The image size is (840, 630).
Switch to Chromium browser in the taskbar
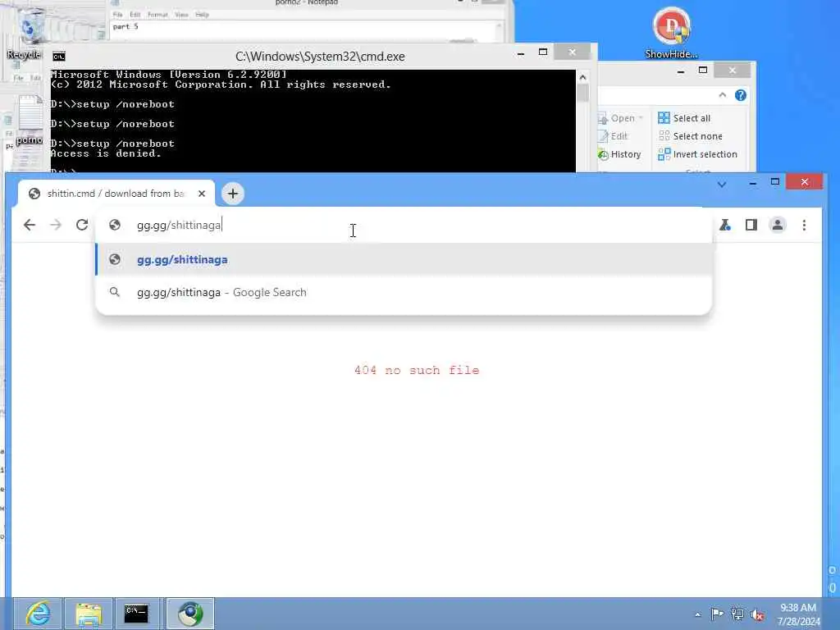(x=190, y=614)
